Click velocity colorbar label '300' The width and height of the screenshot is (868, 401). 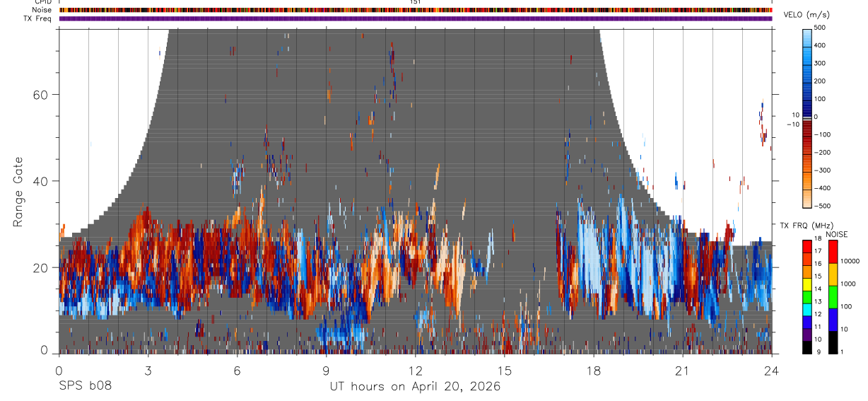820,63
